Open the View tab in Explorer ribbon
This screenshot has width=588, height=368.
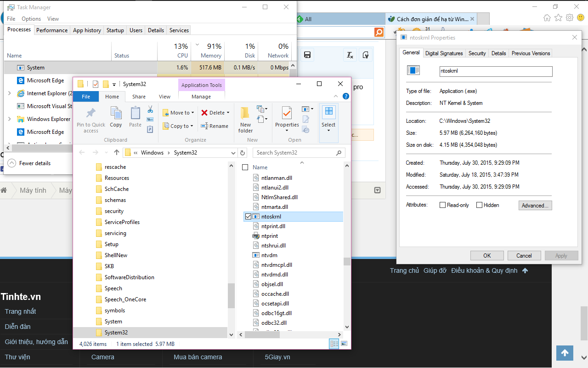tap(165, 97)
